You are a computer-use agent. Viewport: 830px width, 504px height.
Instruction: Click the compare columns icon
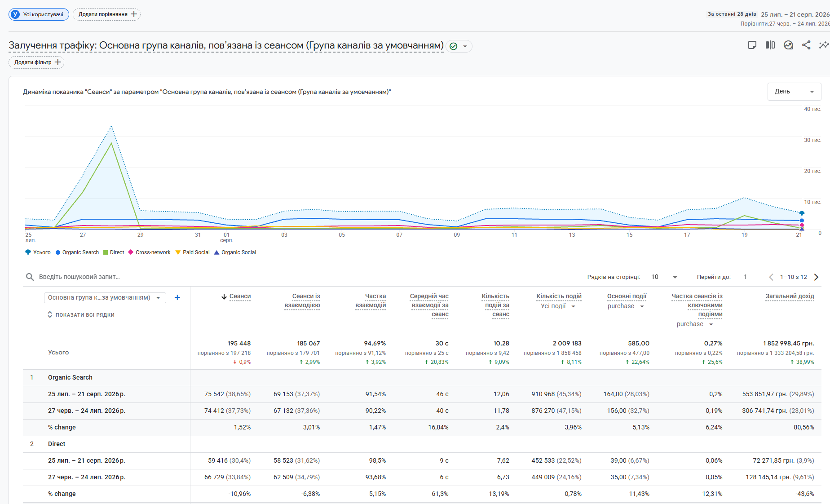(x=770, y=45)
